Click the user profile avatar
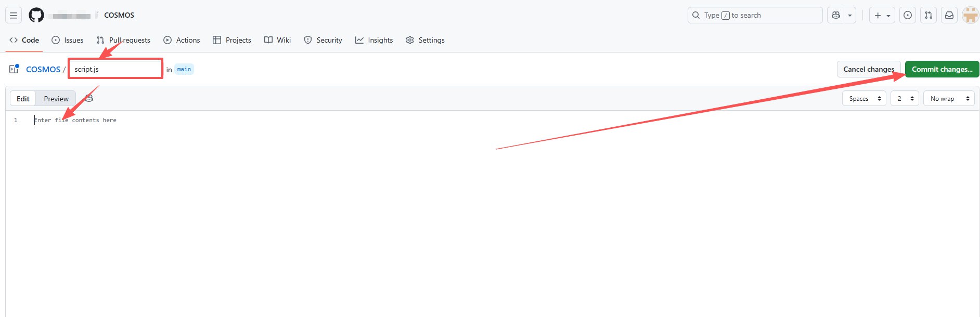Viewport: 980px width, 317px height. (970, 15)
